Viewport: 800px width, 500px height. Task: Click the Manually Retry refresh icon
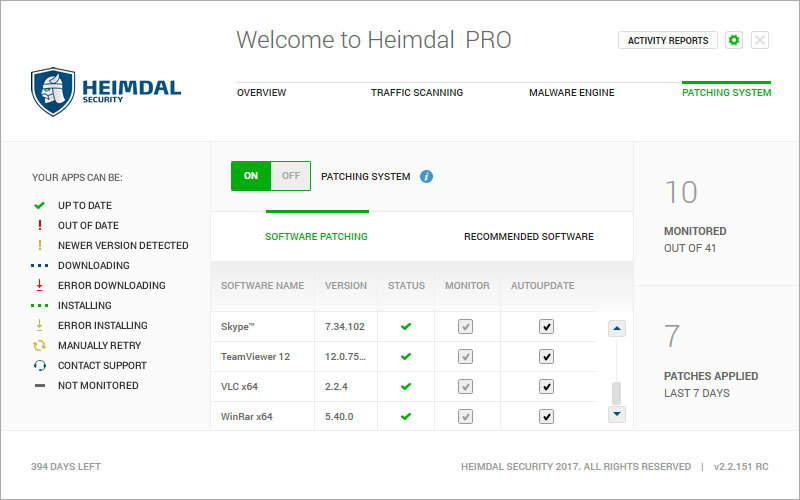pos(39,345)
